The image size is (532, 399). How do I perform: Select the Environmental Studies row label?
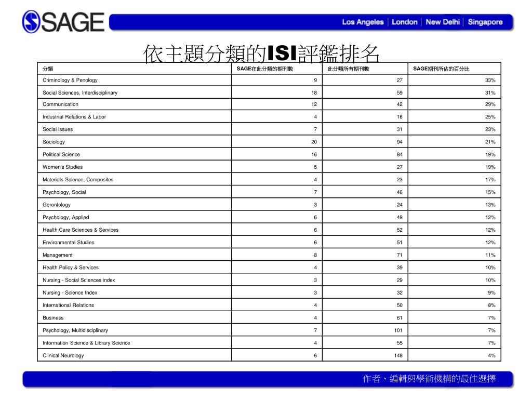click(x=68, y=242)
